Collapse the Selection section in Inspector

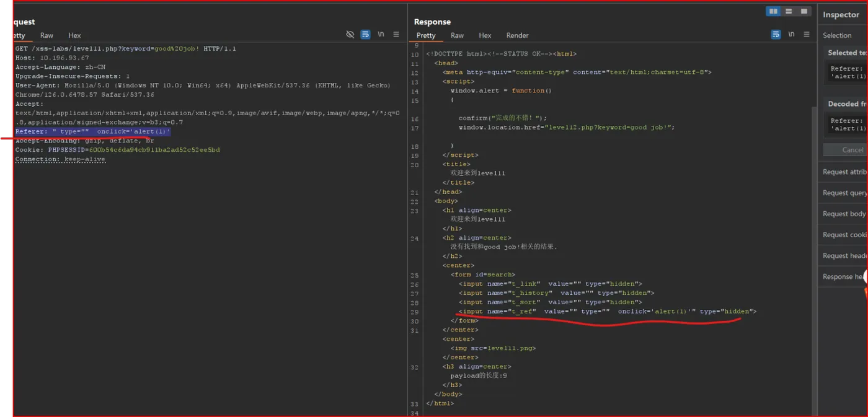coord(838,35)
